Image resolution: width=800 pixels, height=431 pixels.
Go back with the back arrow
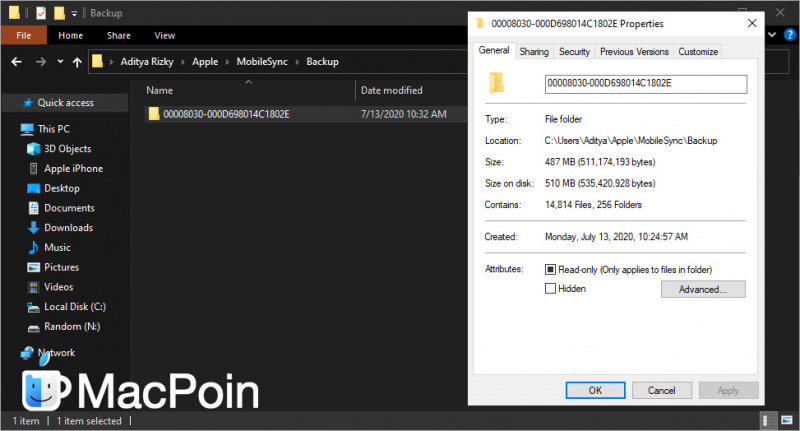[16, 62]
